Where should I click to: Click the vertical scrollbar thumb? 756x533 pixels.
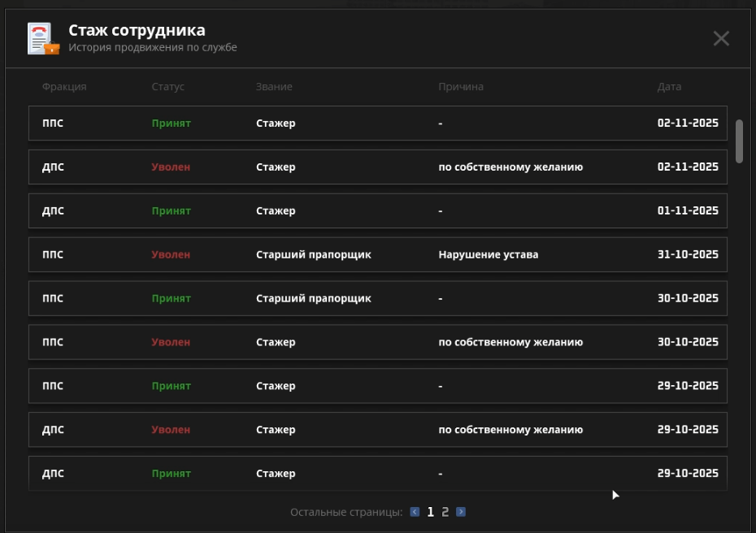pos(739,141)
